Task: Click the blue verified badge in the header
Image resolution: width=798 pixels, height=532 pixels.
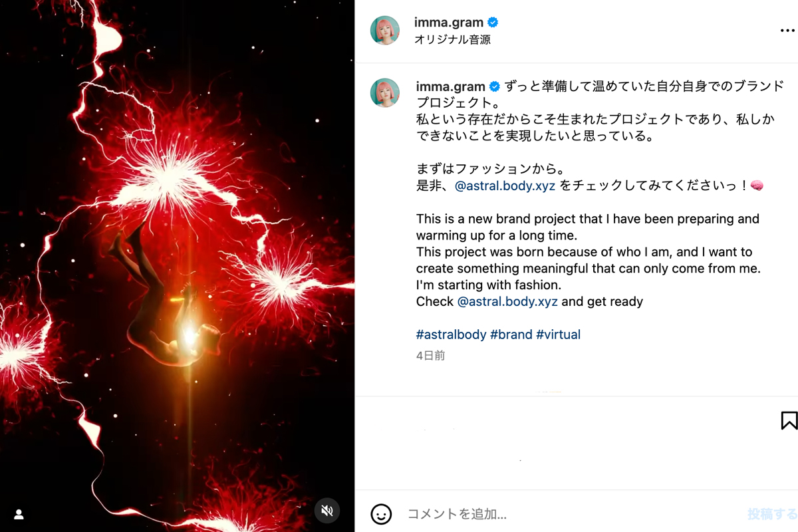Action: pyautogui.click(x=493, y=23)
